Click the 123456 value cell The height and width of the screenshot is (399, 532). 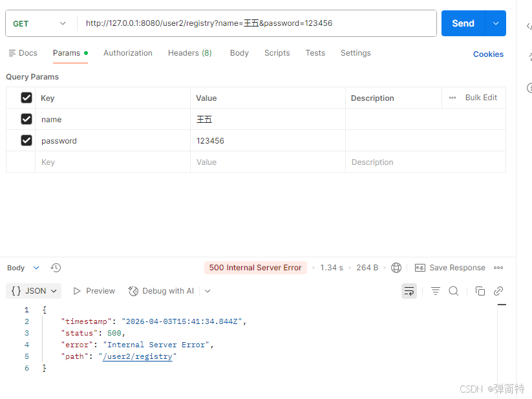[x=268, y=140]
